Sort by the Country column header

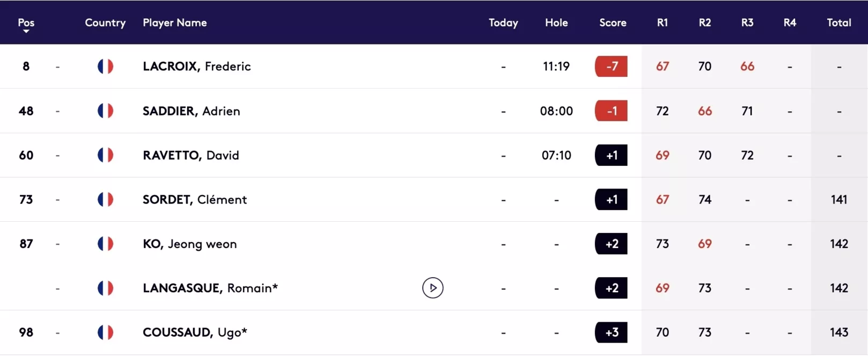point(105,23)
